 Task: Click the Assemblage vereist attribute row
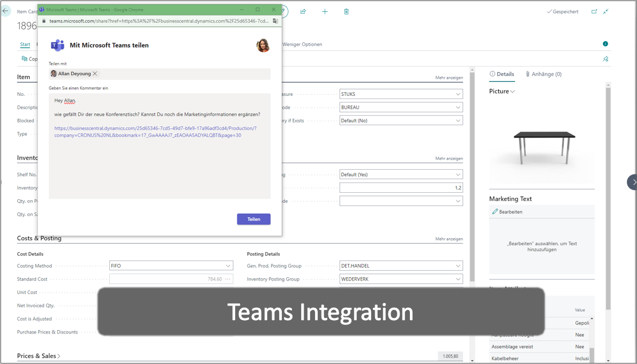click(x=539, y=346)
